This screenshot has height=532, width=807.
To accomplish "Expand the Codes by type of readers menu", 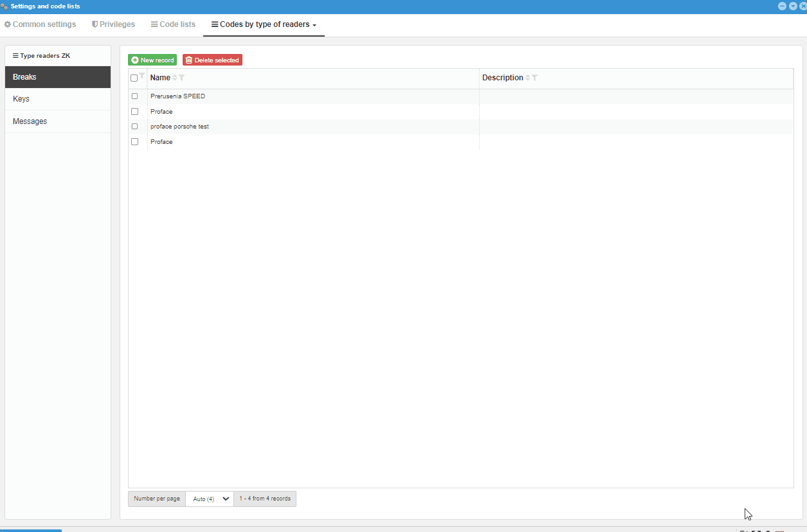I will 264,24.
